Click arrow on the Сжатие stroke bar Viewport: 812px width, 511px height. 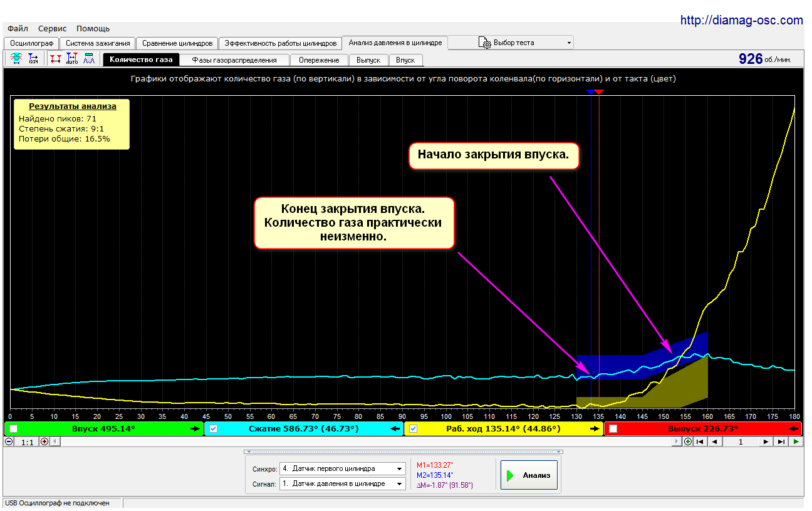tap(395, 429)
